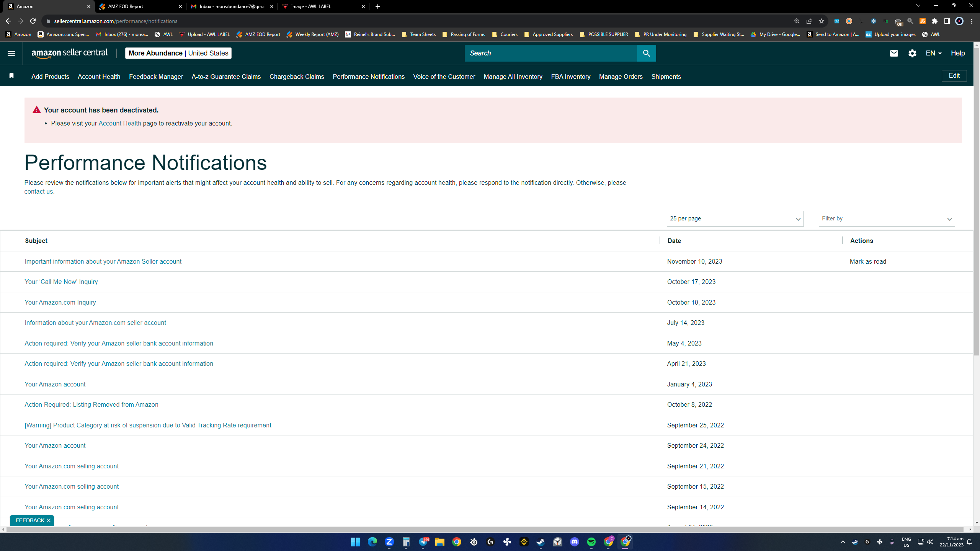This screenshot has height=551, width=980.
Task: Open the Chrome extensions puzzle icon
Action: pyautogui.click(x=935, y=21)
